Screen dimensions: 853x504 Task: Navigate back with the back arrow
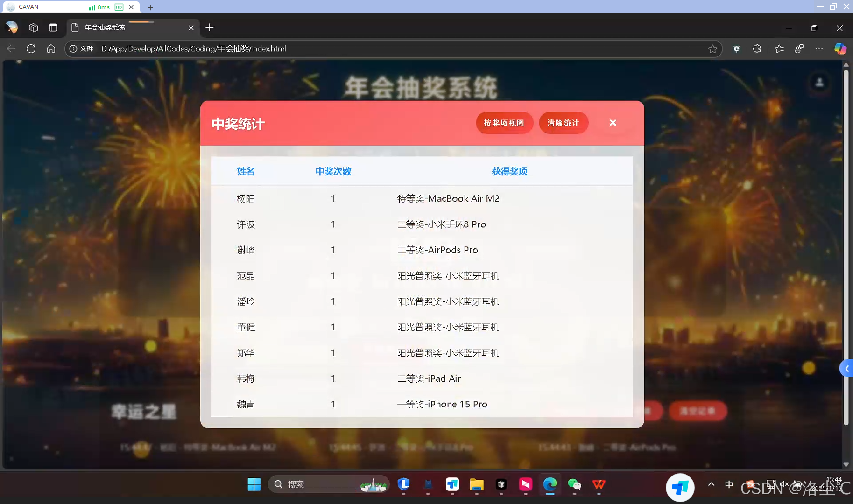tap(10, 49)
